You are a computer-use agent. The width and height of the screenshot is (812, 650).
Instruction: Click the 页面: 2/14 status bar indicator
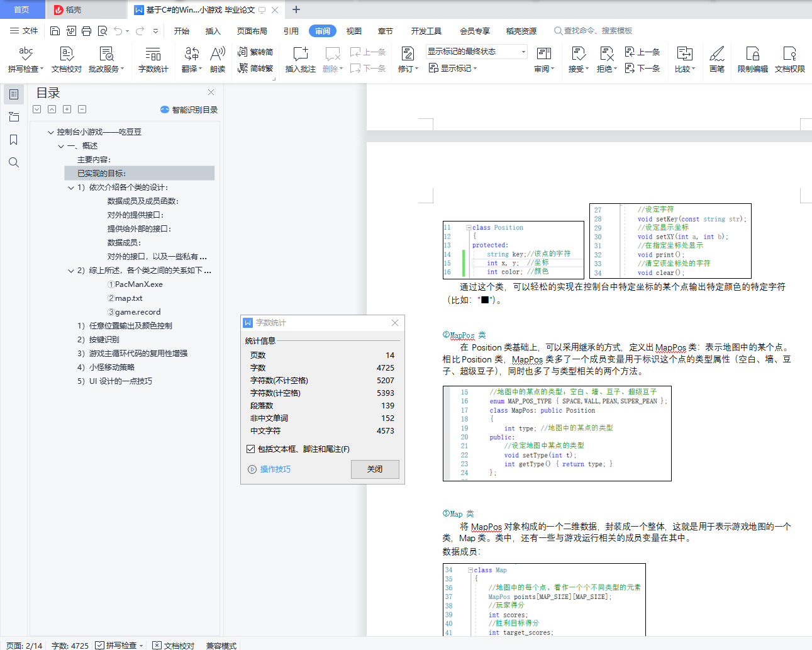25,646
